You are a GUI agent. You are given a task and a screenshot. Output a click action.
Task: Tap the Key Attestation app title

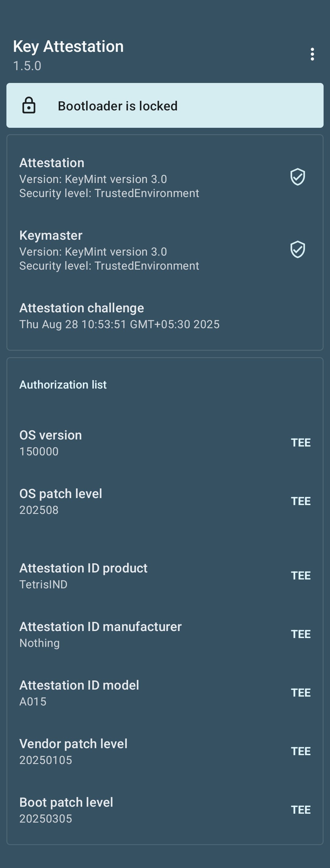(68, 46)
